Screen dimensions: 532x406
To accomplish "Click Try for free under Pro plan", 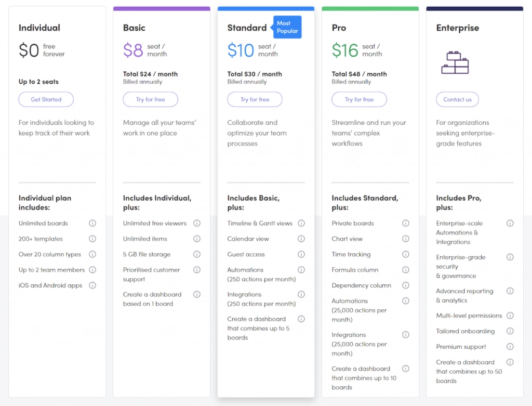I will pos(360,99).
